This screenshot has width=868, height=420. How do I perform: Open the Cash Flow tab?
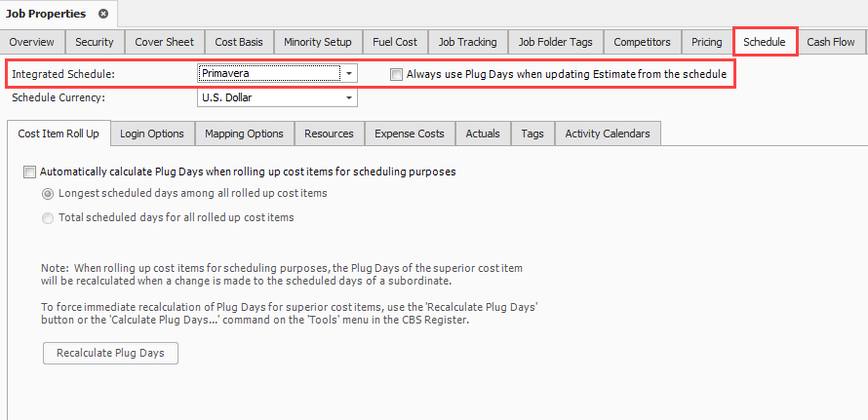[x=831, y=42]
